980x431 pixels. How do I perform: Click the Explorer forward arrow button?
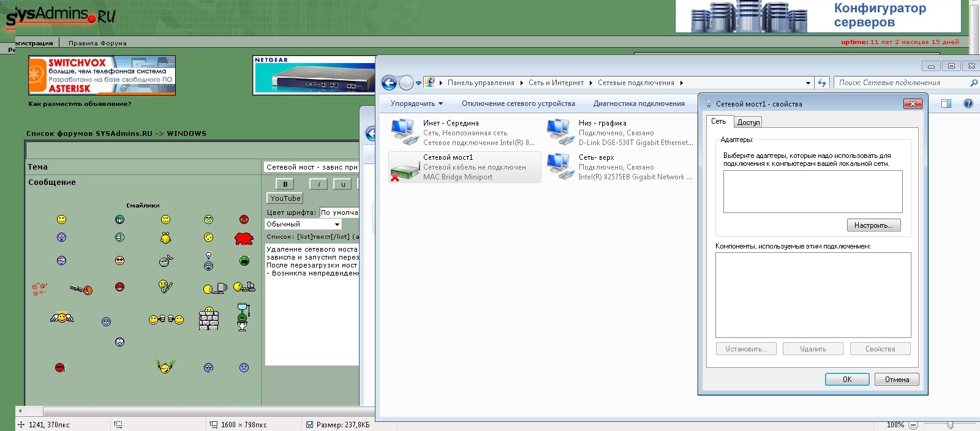pyautogui.click(x=406, y=83)
